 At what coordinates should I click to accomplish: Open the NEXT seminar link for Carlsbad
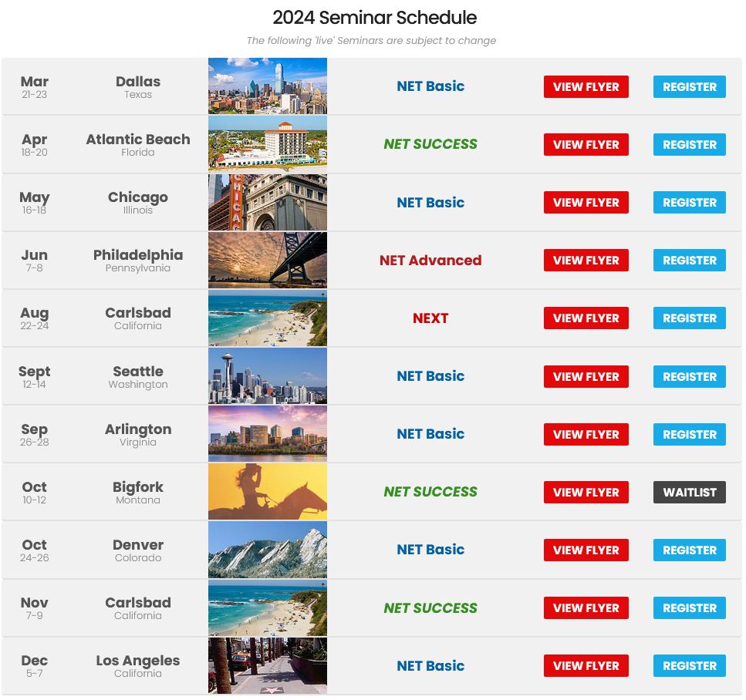pyautogui.click(x=430, y=318)
